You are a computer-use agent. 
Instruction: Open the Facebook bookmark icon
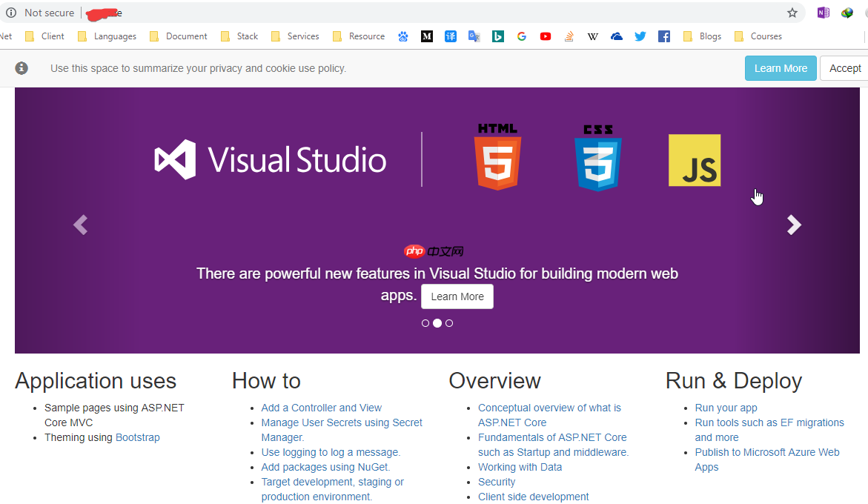click(x=663, y=36)
